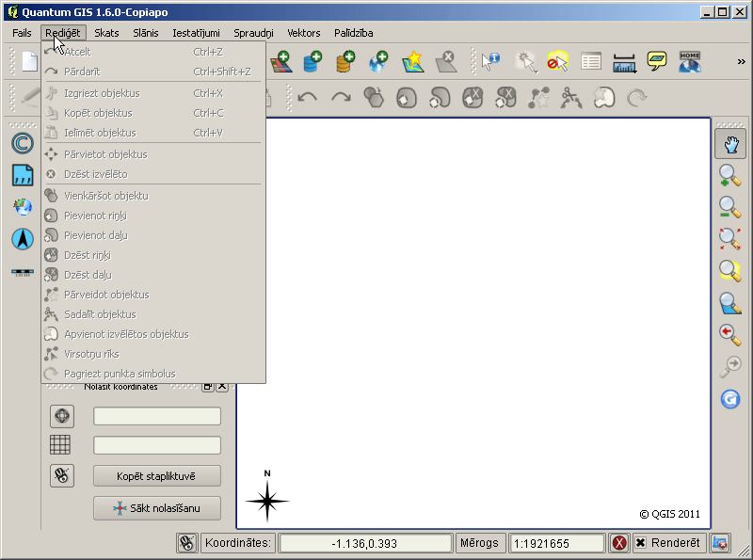This screenshot has width=753, height=560.
Task: Select the Measure line tool
Action: coord(624,63)
